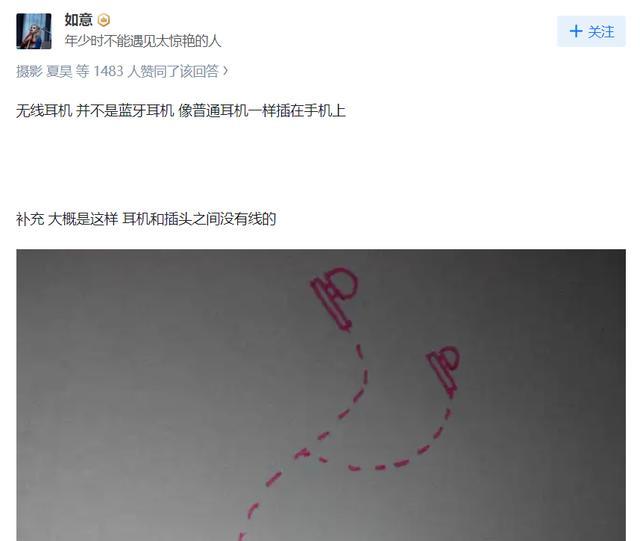Click the smaller right drawn earbud
The image size is (640, 541).
point(444,371)
